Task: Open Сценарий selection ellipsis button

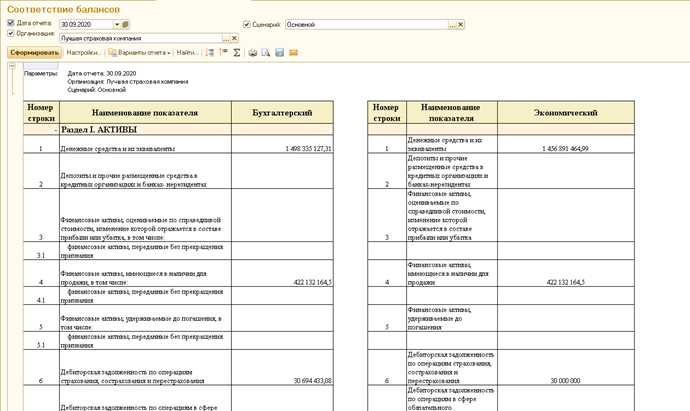Action: [x=452, y=25]
